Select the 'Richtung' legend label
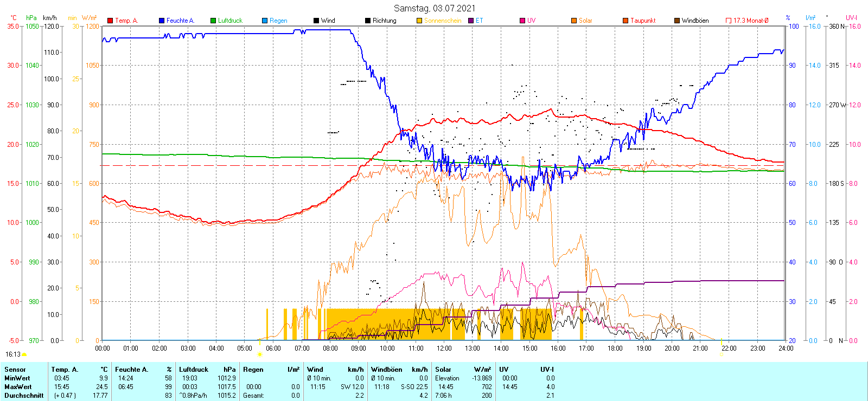Viewport: 868px width, 401px height. tap(385, 21)
